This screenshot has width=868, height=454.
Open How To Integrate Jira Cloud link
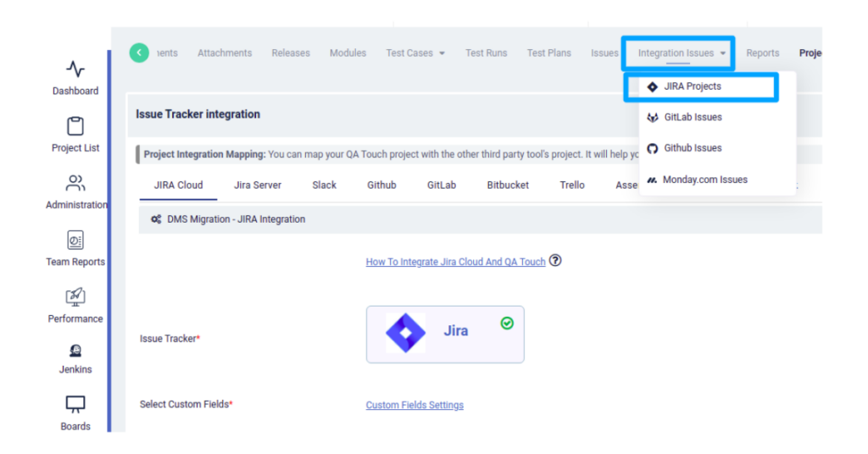[x=455, y=262]
